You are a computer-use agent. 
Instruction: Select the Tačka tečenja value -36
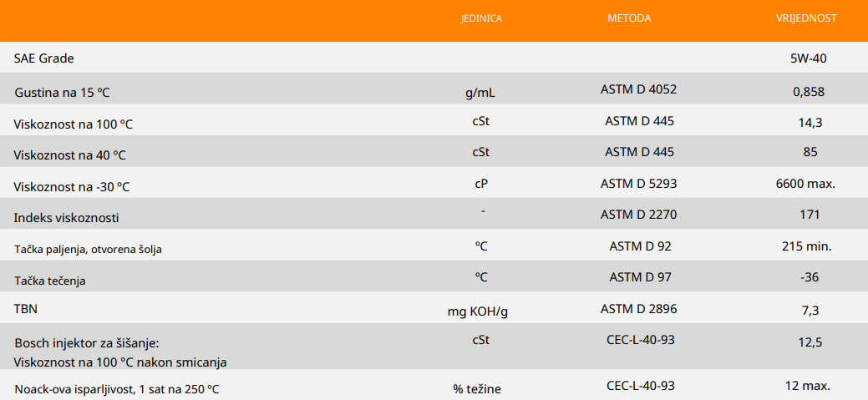(809, 277)
